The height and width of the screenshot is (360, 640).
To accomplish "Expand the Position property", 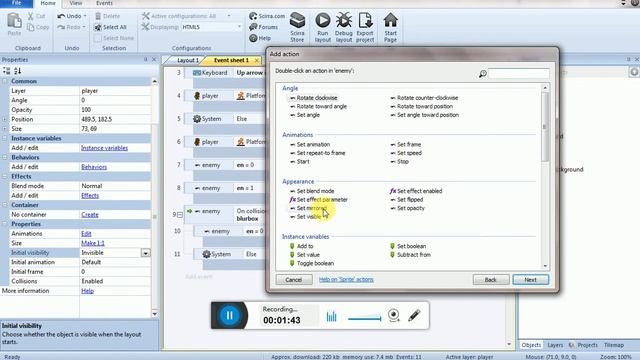I will point(4,119).
